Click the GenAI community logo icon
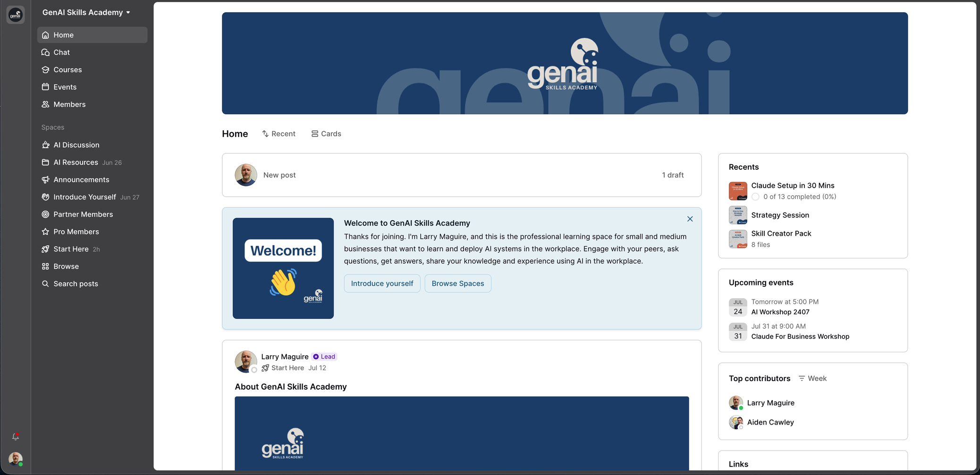The height and width of the screenshot is (475, 980). 16,15
